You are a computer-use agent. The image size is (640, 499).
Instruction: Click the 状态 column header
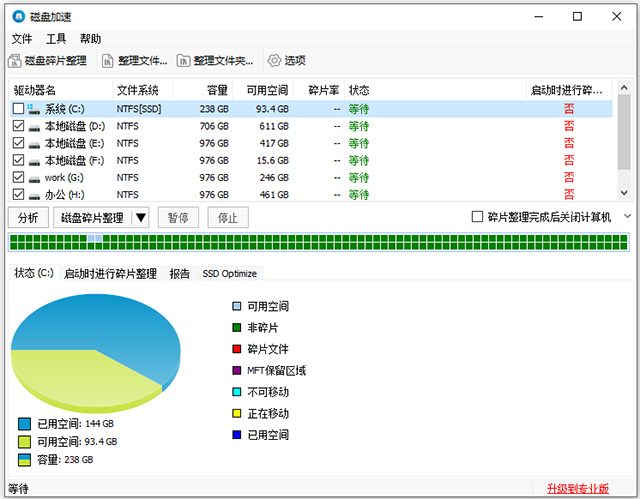point(436,90)
